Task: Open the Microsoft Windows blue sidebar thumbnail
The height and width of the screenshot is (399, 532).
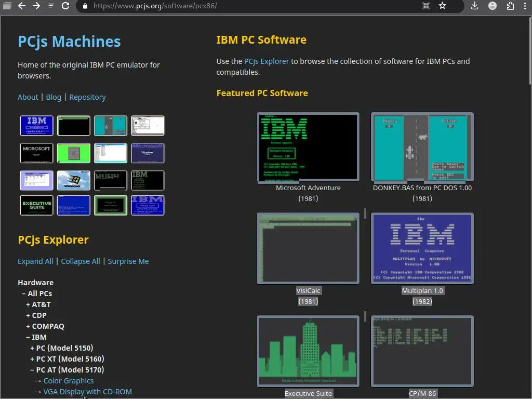Action: click(148, 153)
